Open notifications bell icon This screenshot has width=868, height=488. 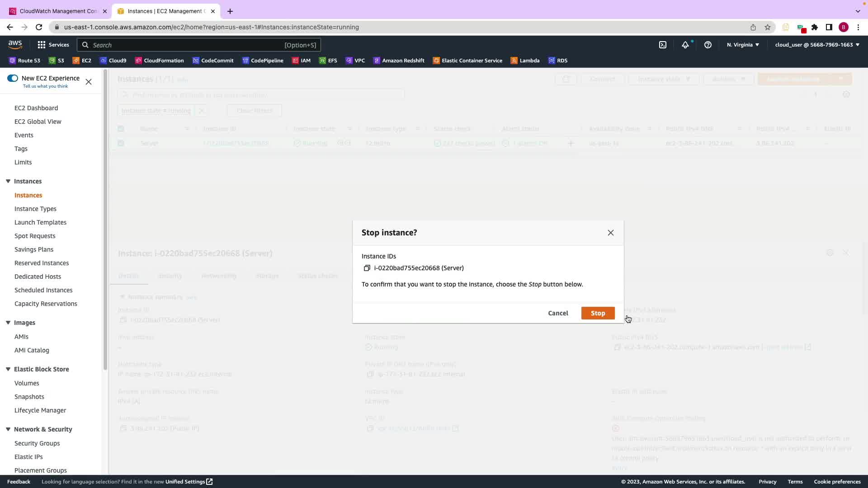coord(685,45)
